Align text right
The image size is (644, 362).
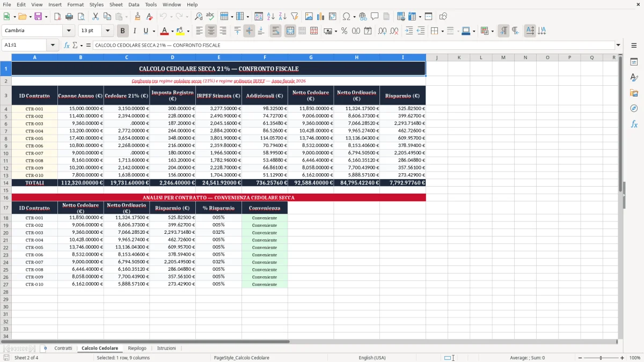[223, 31]
